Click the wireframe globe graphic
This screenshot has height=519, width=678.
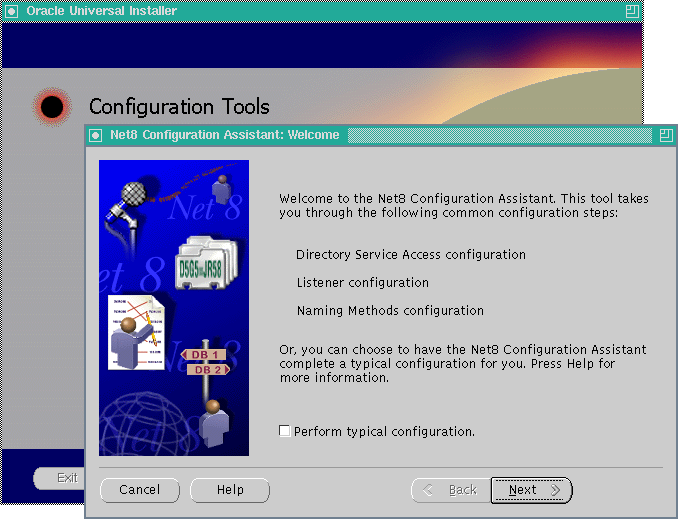pos(140,420)
